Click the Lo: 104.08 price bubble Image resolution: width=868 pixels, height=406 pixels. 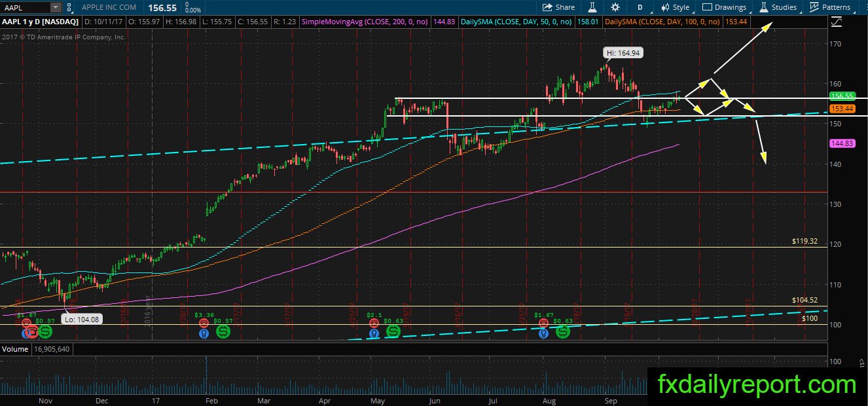point(81,319)
